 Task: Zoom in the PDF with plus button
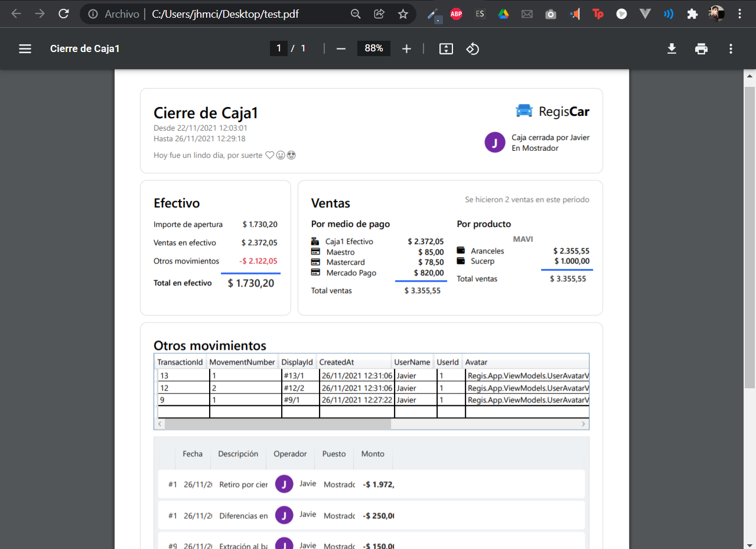click(406, 48)
